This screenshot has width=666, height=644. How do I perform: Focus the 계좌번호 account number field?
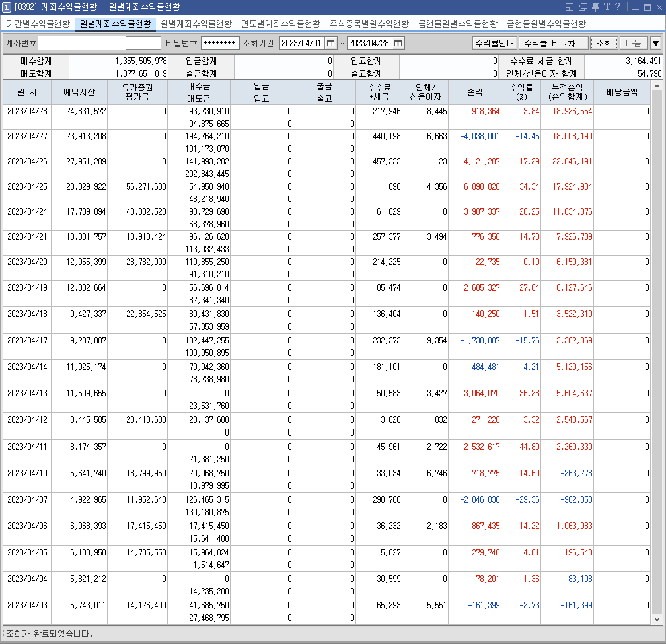pos(99,43)
